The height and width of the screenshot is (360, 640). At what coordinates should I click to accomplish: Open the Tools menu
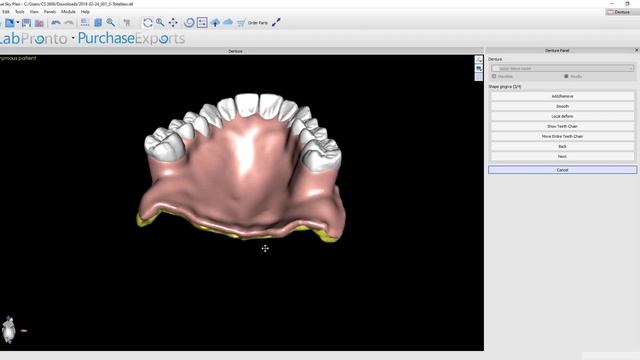point(20,12)
